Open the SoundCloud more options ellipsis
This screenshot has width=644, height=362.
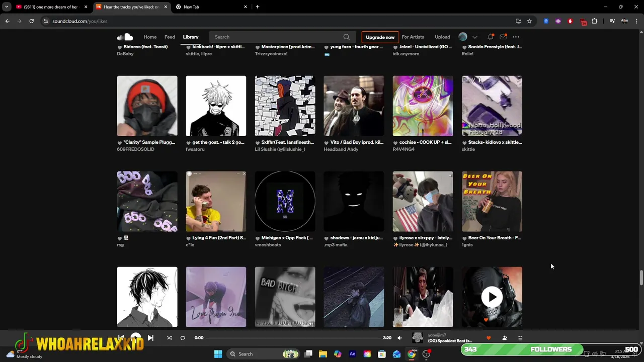click(x=516, y=37)
